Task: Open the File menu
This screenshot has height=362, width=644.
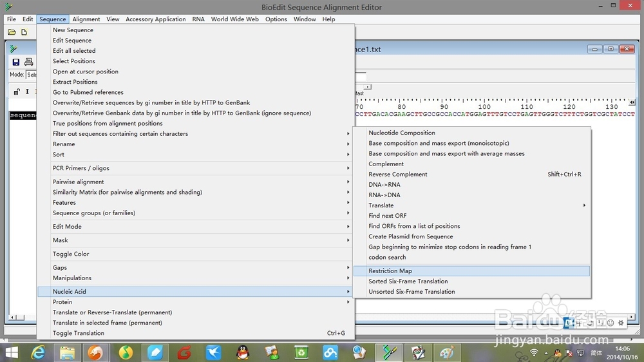Action: 12,19
